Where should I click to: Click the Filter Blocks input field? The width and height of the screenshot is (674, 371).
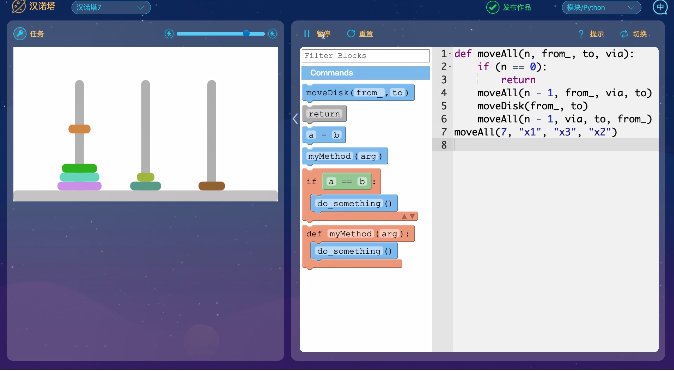365,55
